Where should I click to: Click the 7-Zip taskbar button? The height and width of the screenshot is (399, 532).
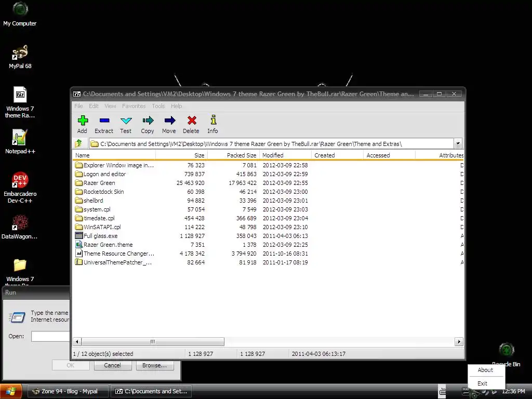(151, 391)
